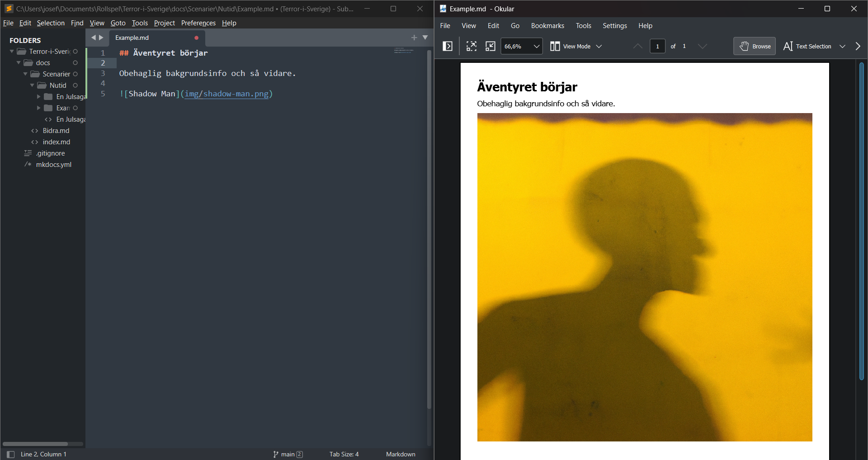868x460 pixels.
Task: Collapse the Scenarier folder in sidebar
Action: (x=25, y=74)
